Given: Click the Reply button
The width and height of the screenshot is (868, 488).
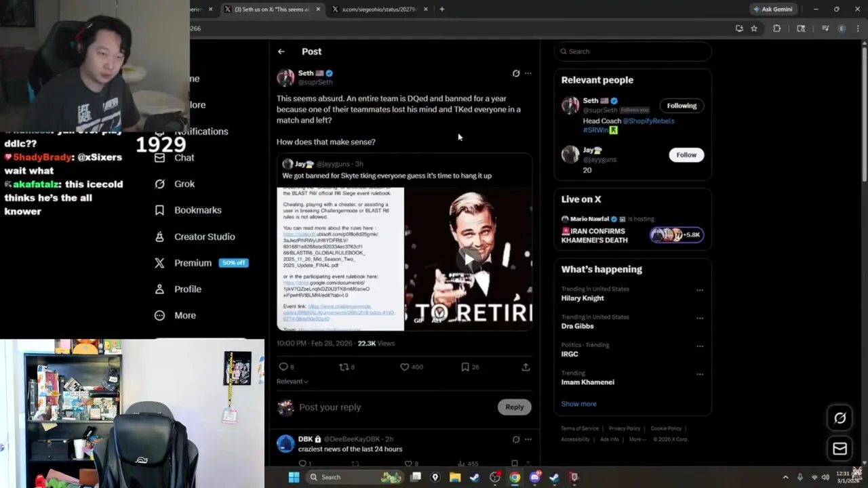Looking at the screenshot, I should (515, 407).
